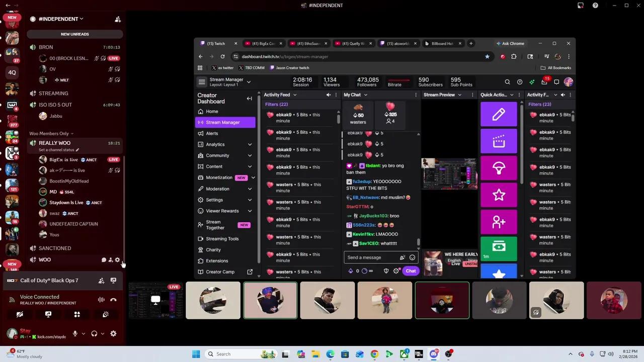
Task: Open chat settings gear
Action: pos(396,271)
